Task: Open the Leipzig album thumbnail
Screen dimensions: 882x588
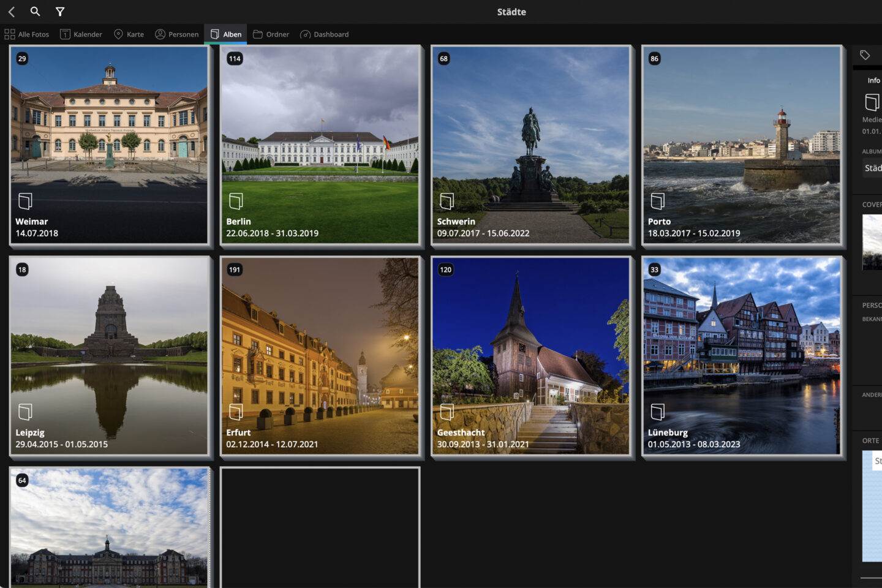Action: coord(110,355)
